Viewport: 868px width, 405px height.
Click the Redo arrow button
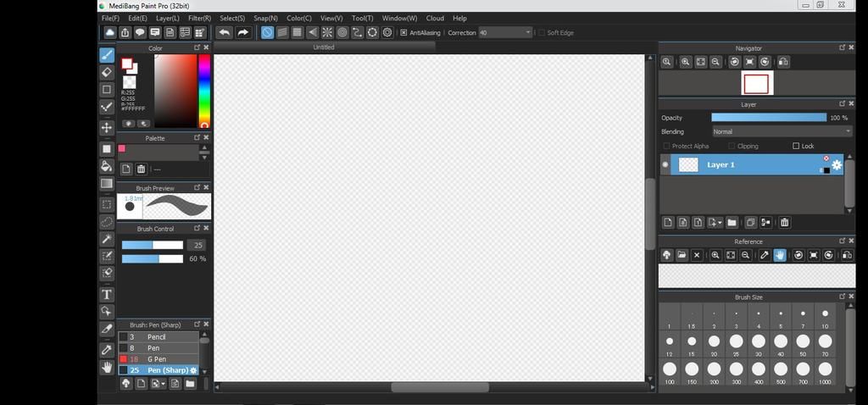(243, 33)
